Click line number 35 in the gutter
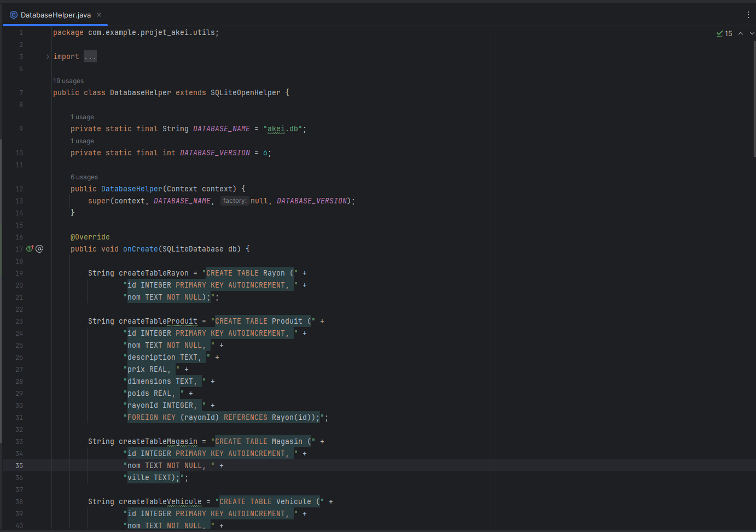 [x=19, y=466]
